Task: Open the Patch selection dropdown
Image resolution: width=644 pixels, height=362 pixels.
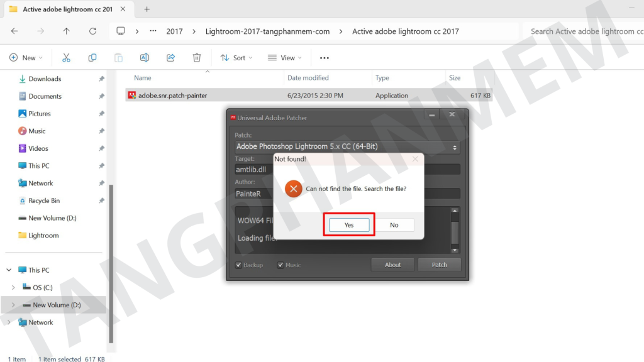Action: click(347, 147)
